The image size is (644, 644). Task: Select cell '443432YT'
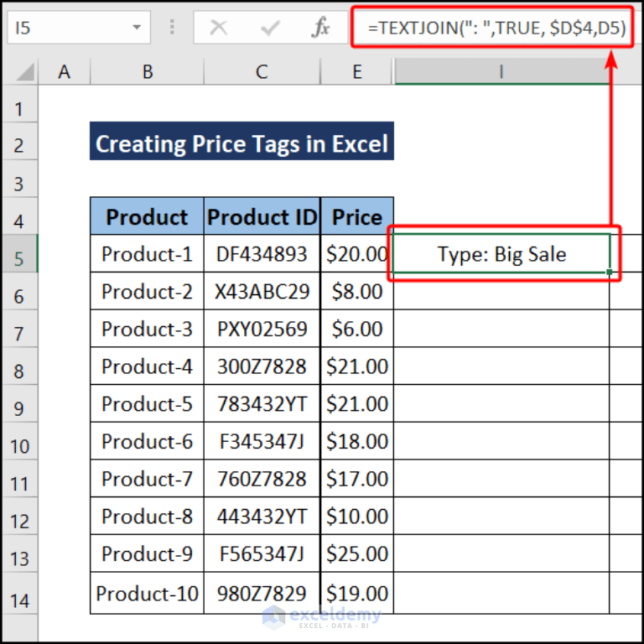click(x=262, y=516)
